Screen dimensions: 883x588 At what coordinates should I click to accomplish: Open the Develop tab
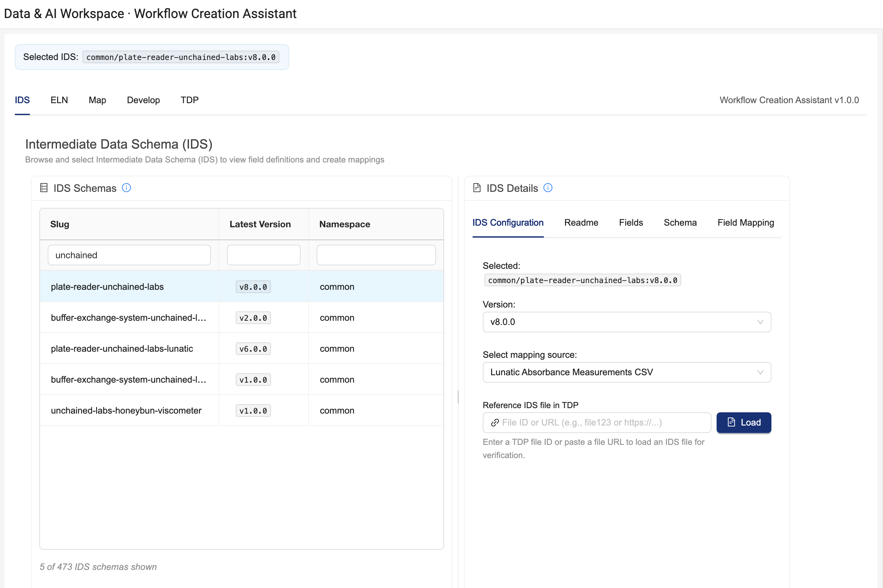click(x=143, y=100)
